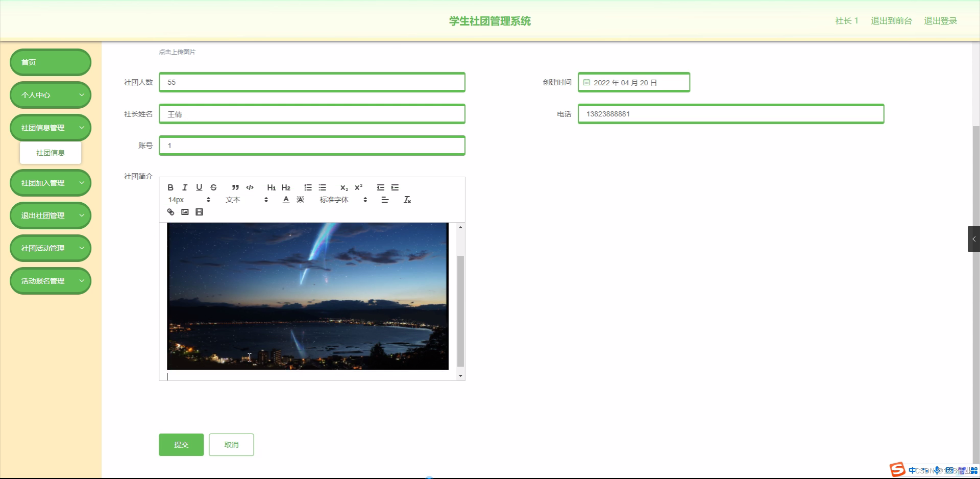Create a bulleted list
The image size is (980, 479).
pos(322,187)
